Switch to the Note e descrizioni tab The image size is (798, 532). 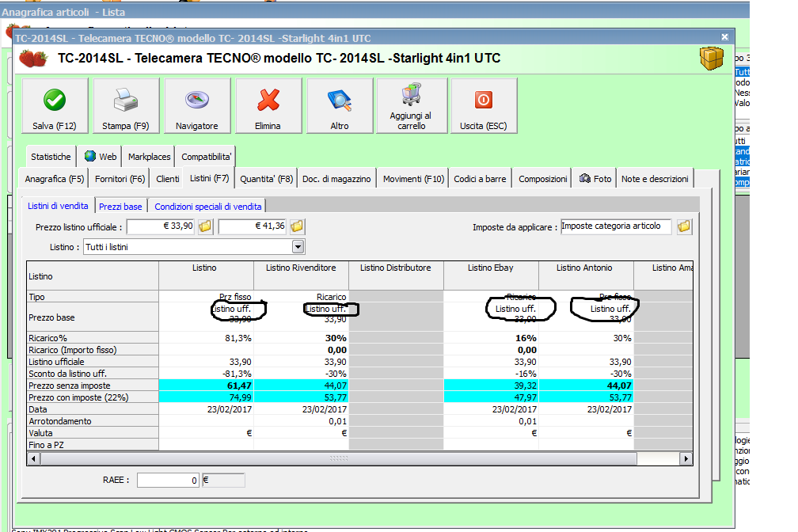pyautogui.click(x=655, y=179)
